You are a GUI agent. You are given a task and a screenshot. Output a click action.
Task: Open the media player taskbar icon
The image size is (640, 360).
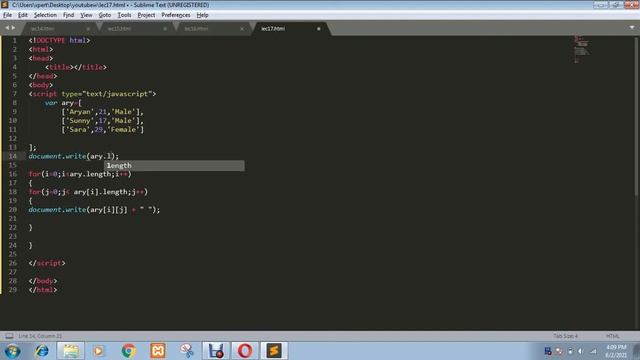click(98, 351)
